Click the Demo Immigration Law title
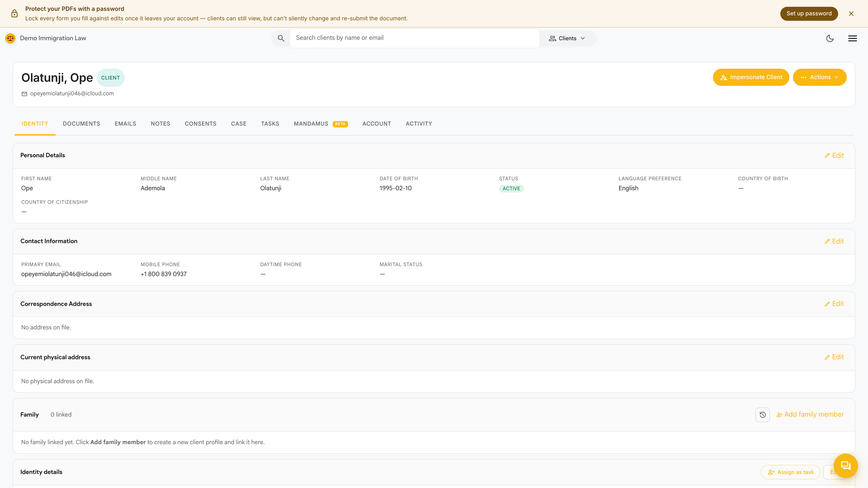The image size is (868, 488). 53,38
